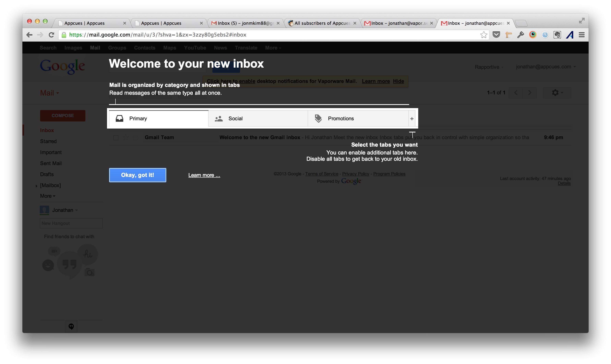Image resolution: width=611 pixels, height=364 pixels.
Task: Click the black key-shaped extension icon
Action: coord(521,35)
